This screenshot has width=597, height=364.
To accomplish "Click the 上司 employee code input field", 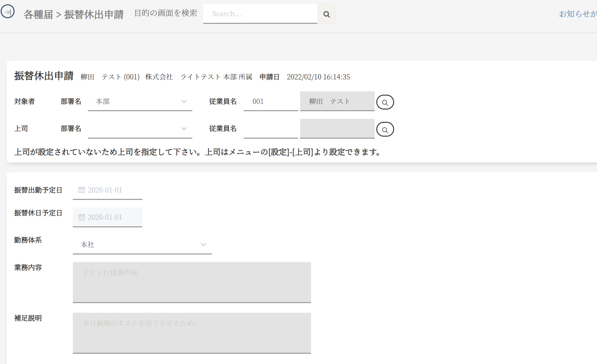I will point(270,129).
